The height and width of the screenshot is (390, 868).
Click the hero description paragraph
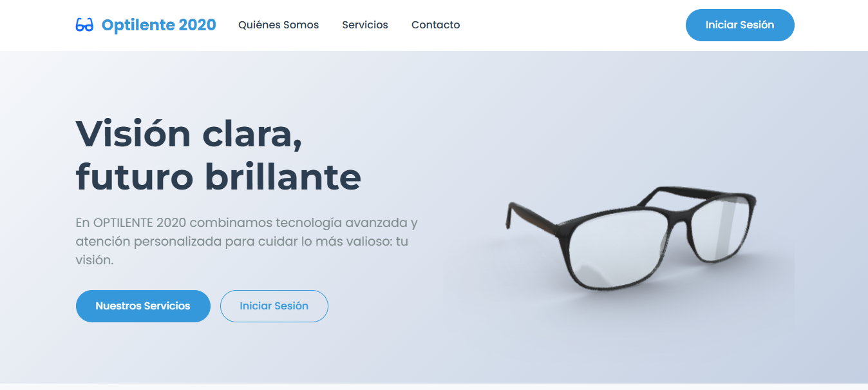coord(247,242)
